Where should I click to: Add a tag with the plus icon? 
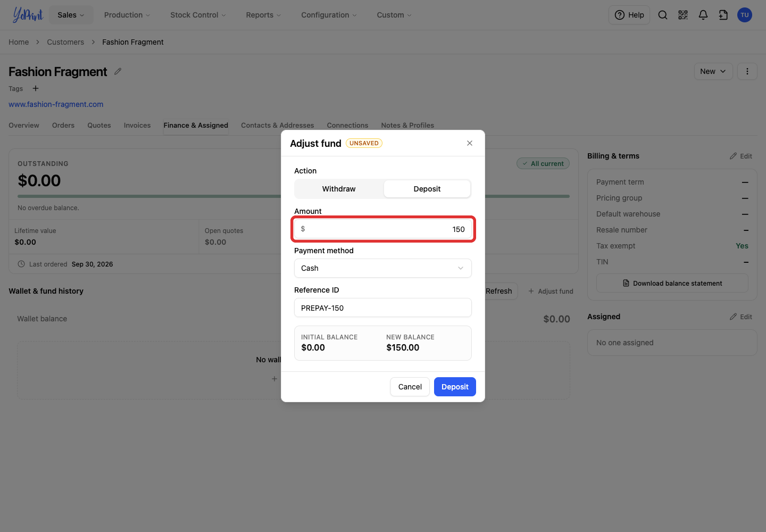[x=36, y=88]
